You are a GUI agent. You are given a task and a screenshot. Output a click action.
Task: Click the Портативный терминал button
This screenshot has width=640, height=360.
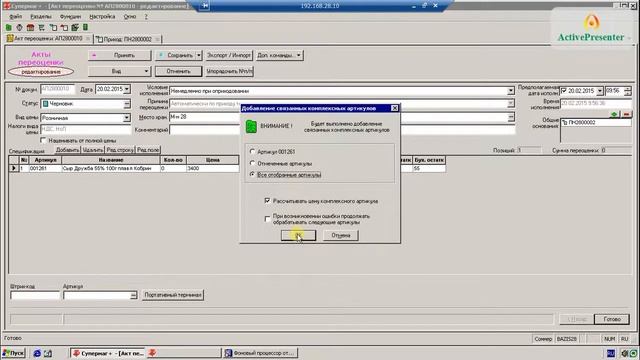173,295
